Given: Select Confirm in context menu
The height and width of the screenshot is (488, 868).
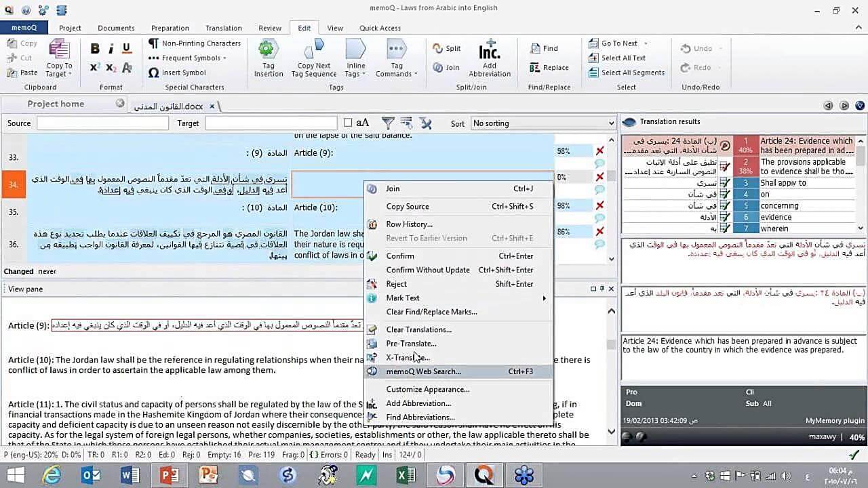Looking at the screenshot, I should tap(458, 256).
